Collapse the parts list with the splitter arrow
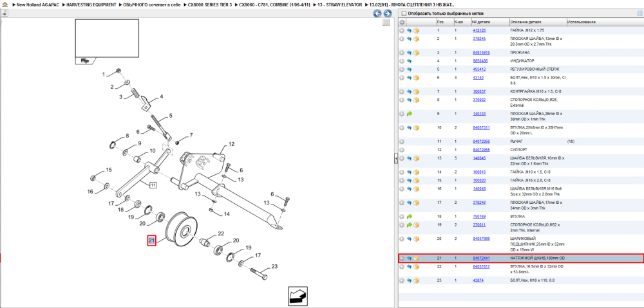 396,158
